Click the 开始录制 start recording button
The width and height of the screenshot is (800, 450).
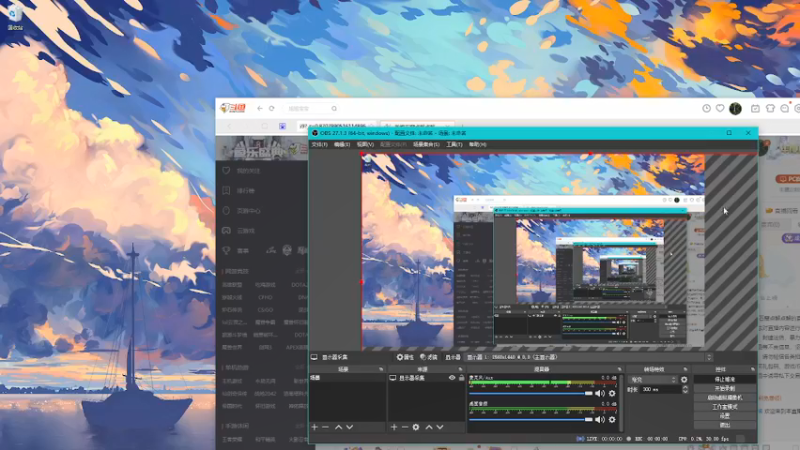[x=724, y=388]
